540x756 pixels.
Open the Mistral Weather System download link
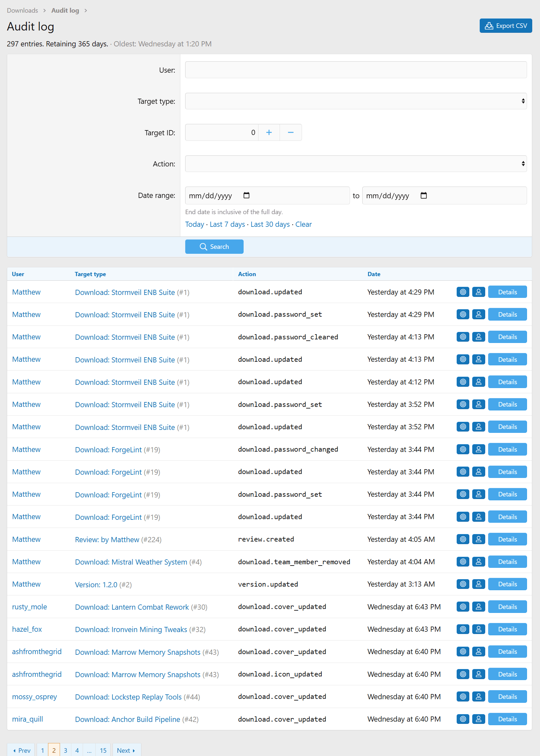[131, 562]
